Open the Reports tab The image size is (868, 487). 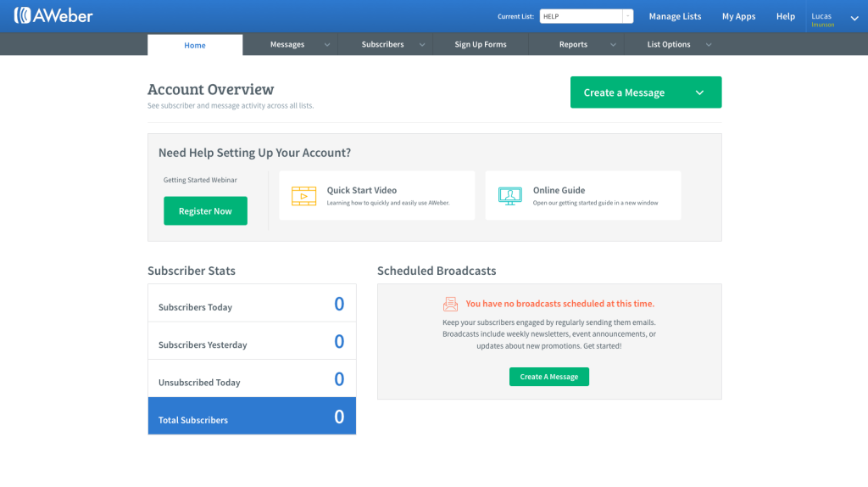[573, 44]
